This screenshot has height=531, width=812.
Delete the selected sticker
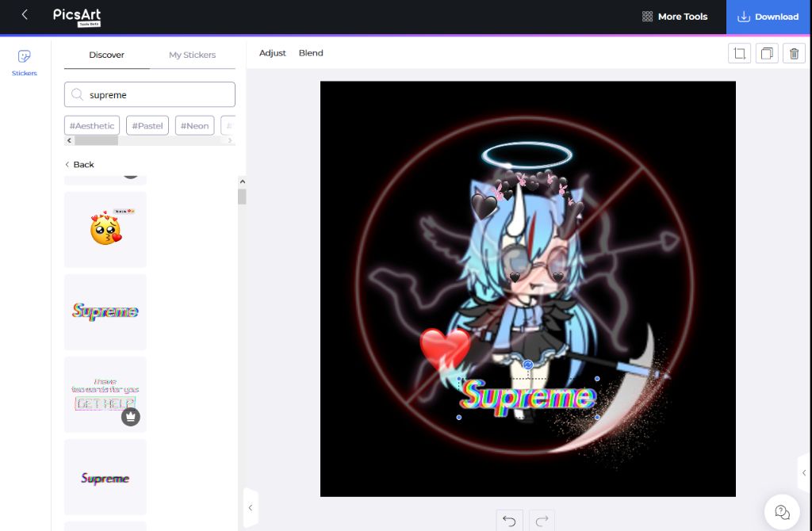[x=794, y=53]
